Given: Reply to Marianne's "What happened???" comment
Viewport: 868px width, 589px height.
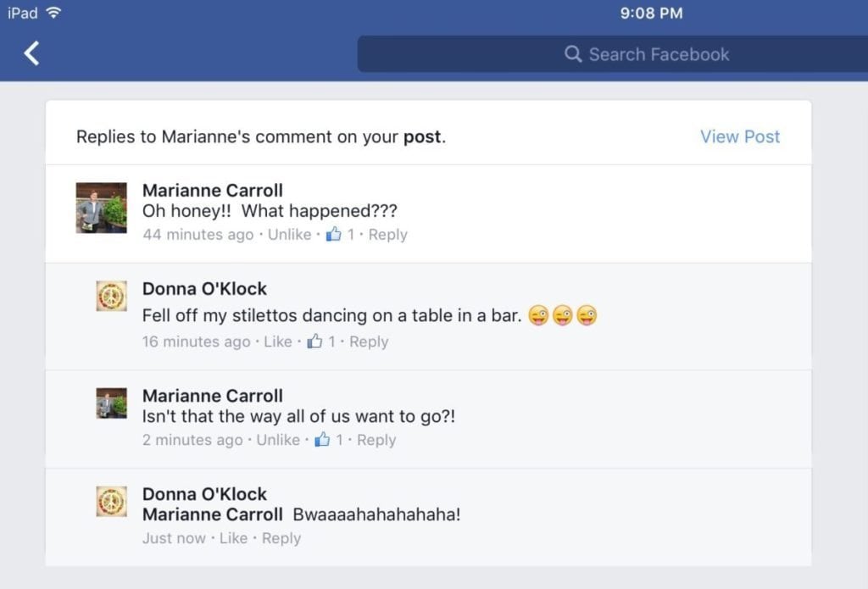Looking at the screenshot, I should tap(388, 235).
